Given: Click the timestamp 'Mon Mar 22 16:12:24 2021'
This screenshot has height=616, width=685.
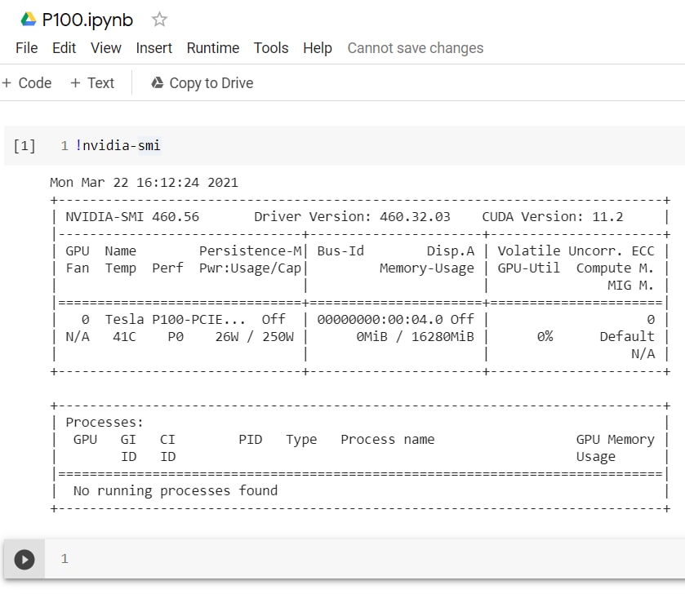Looking at the screenshot, I should point(144,183).
